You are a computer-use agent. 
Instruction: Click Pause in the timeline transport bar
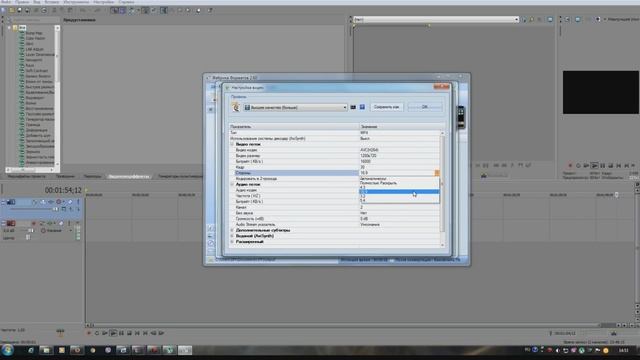[x=121, y=333]
